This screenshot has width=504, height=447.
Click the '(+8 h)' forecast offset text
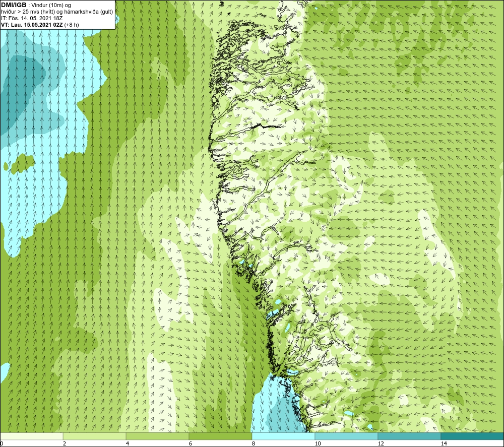pos(72,25)
